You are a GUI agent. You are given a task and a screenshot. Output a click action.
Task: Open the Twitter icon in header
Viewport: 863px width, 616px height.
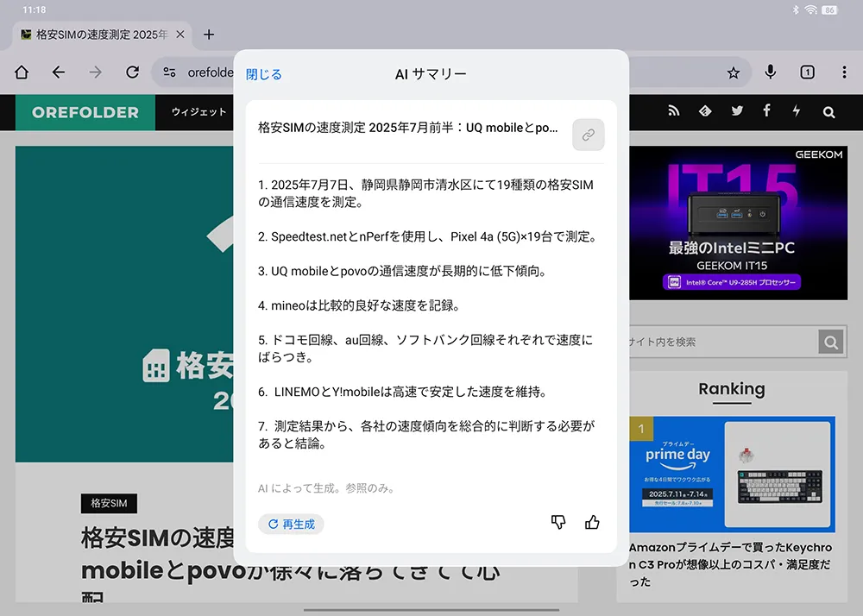click(737, 111)
